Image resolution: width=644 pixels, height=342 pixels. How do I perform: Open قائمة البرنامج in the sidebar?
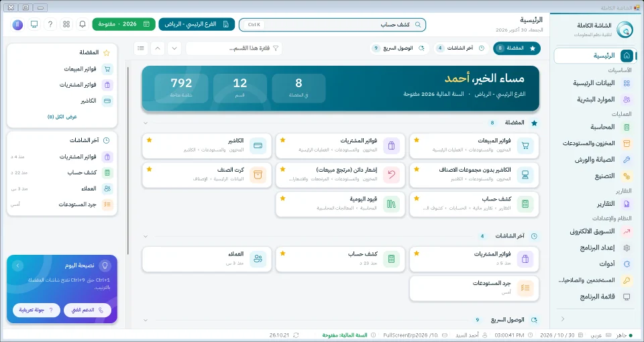click(x=595, y=297)
